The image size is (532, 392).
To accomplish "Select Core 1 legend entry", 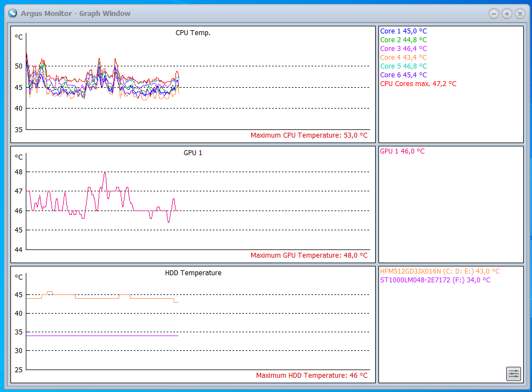I will click(x=403, y=31).
